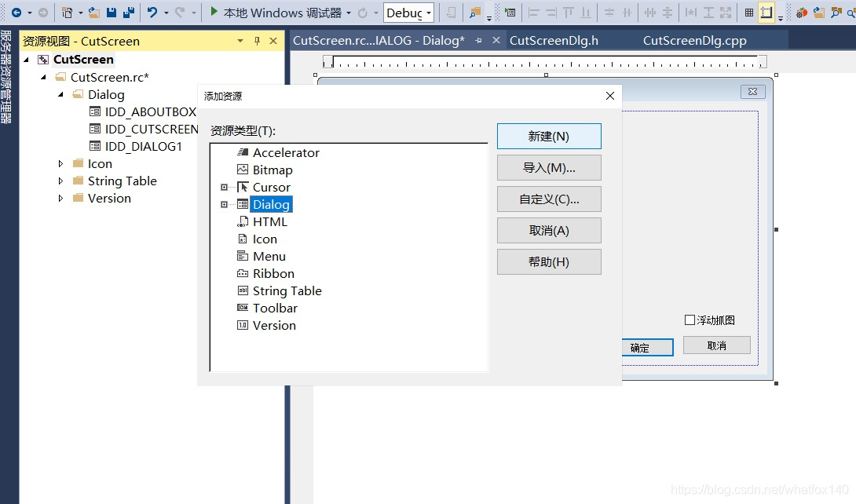This screenshot has width=856, height=504.
Task: Click the save all icon
Action: [129, 13]
